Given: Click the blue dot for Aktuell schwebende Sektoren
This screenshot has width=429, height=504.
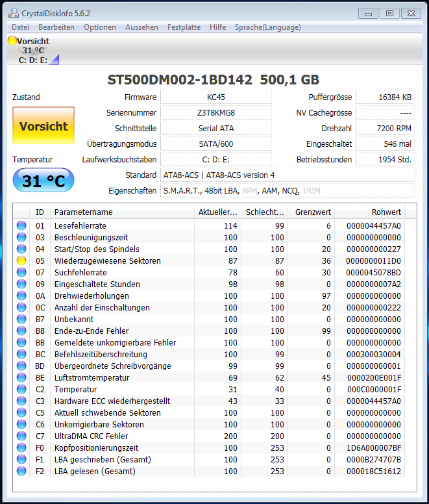Looking at the screenshot, I should click(21, 412).
